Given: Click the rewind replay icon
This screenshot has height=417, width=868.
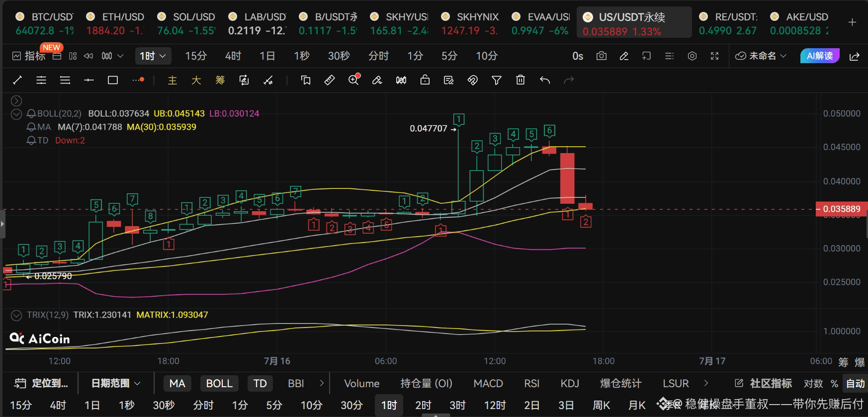Looking at the screenshot, I should tap(88, 56).
